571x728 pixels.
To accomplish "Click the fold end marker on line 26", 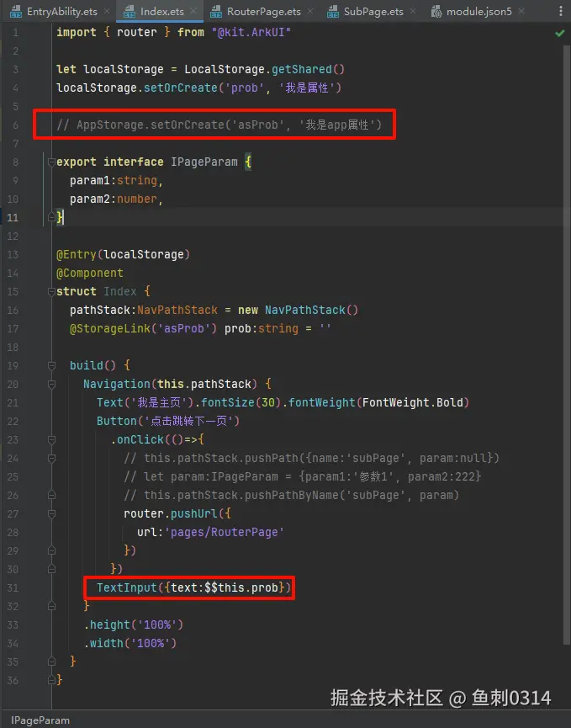I will [51, 495].
